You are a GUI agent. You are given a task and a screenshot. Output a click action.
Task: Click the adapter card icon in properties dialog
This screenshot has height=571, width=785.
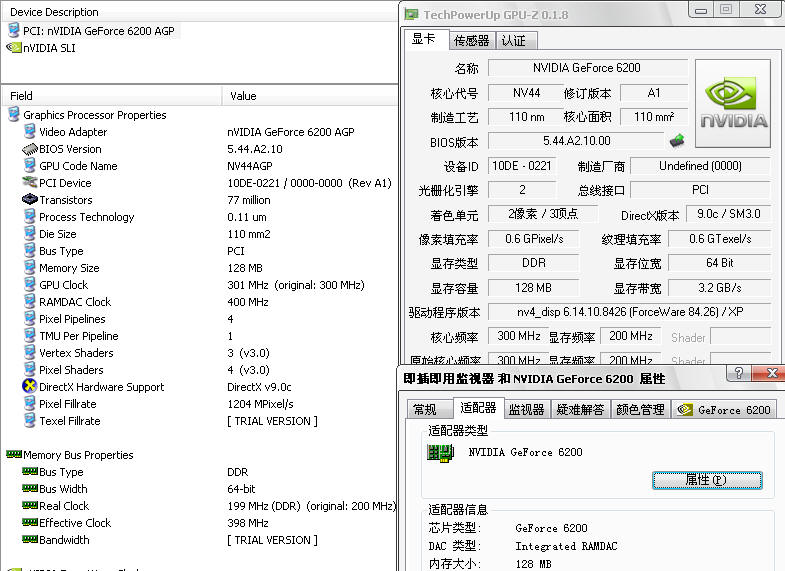[x=440, y=453]
